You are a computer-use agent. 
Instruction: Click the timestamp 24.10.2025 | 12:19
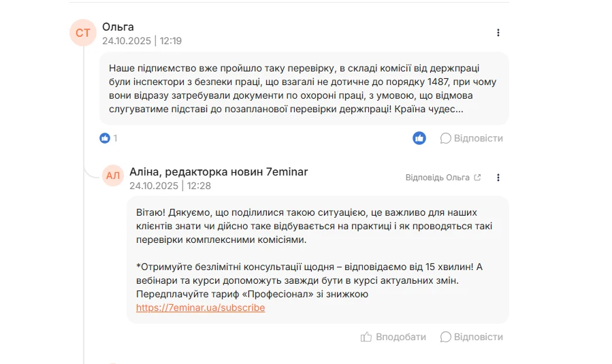(x=142, y=41)
